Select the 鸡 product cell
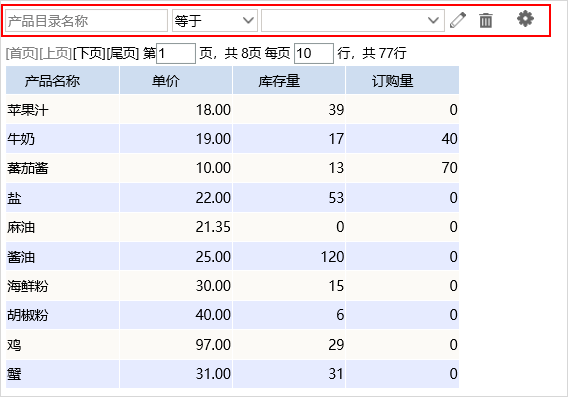568x397 pixels. (x=62, y=344)
